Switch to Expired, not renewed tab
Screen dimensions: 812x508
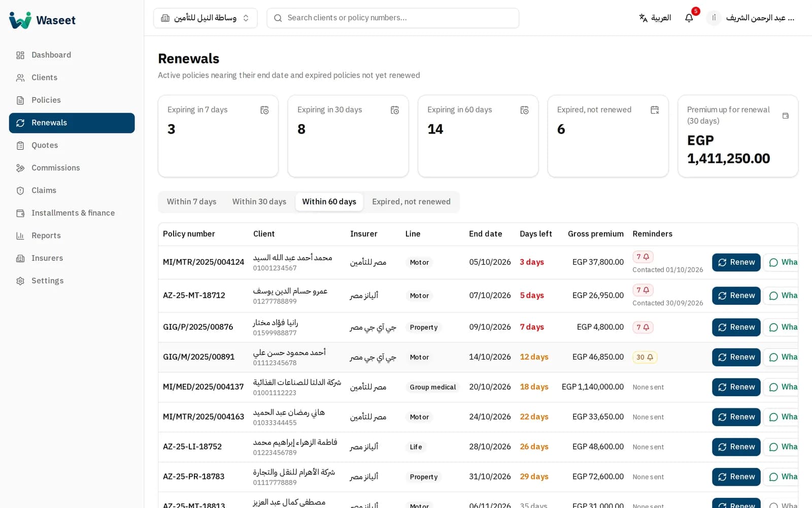[x=411, y=202]
